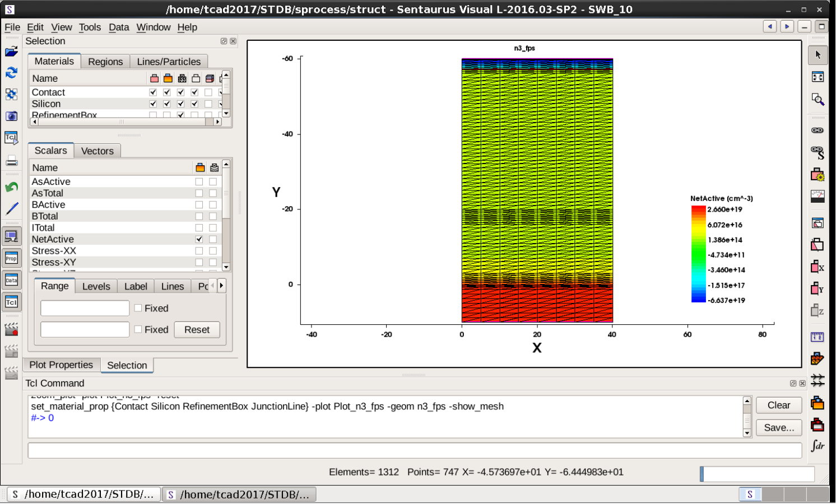Enable the ITotal scalar checkbox
836x504 pixels.
(199, 228)
